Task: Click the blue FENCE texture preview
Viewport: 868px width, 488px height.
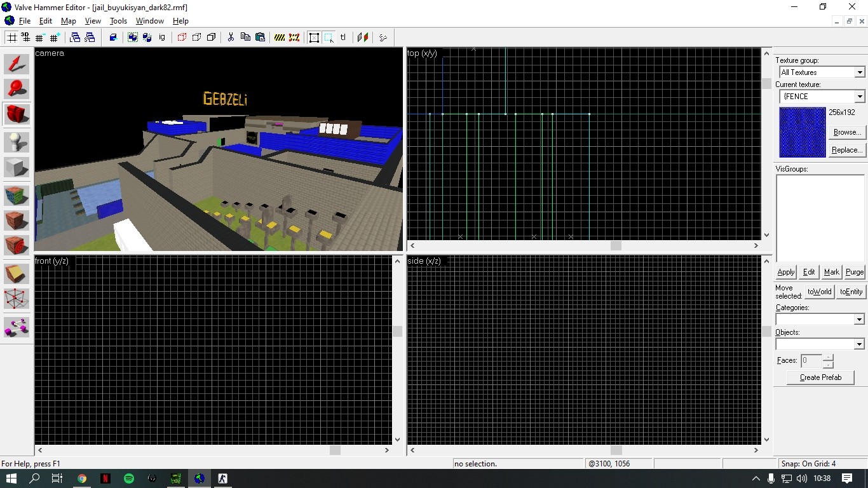Action: coord(803,132)
